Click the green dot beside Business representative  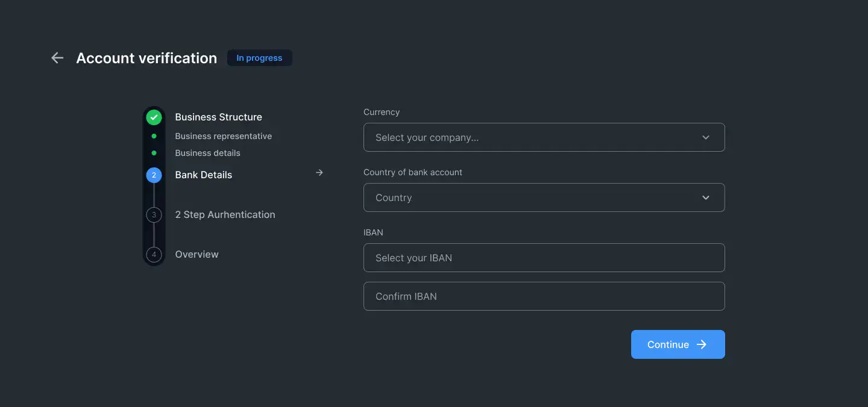coord(154,136)
